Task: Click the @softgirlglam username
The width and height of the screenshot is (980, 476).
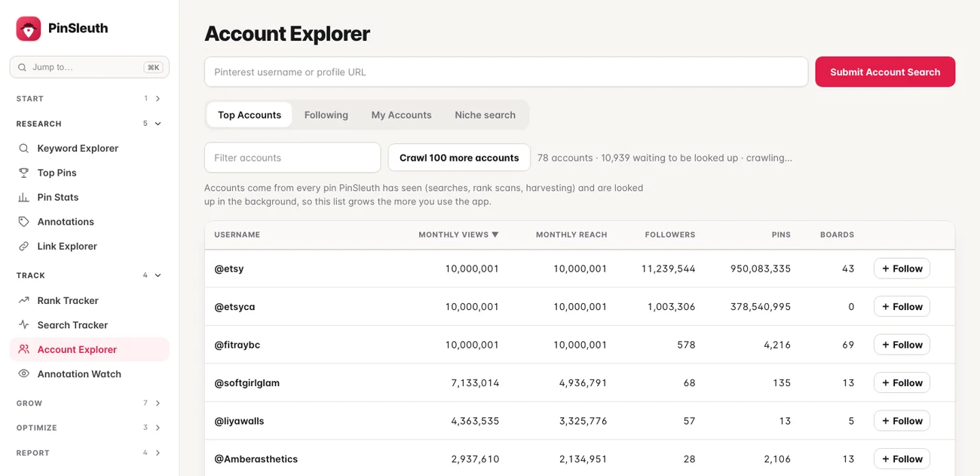Action: (x=247, y=383)
